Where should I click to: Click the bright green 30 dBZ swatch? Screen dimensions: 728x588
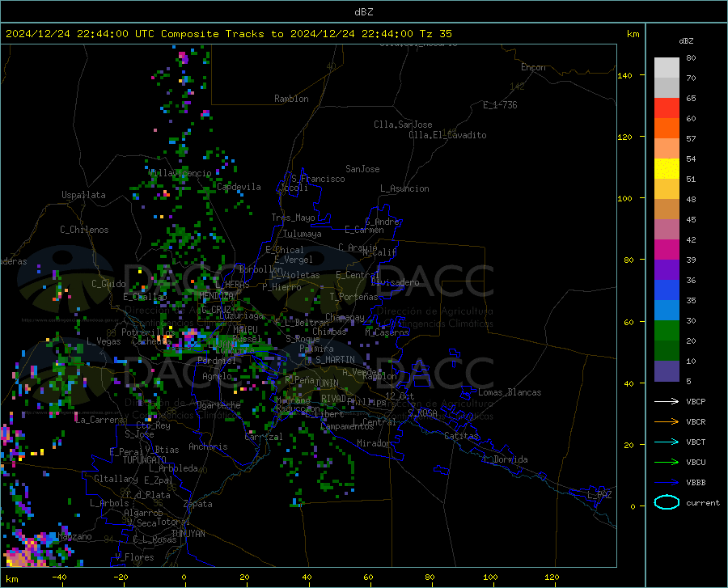[x=667, y=331]
